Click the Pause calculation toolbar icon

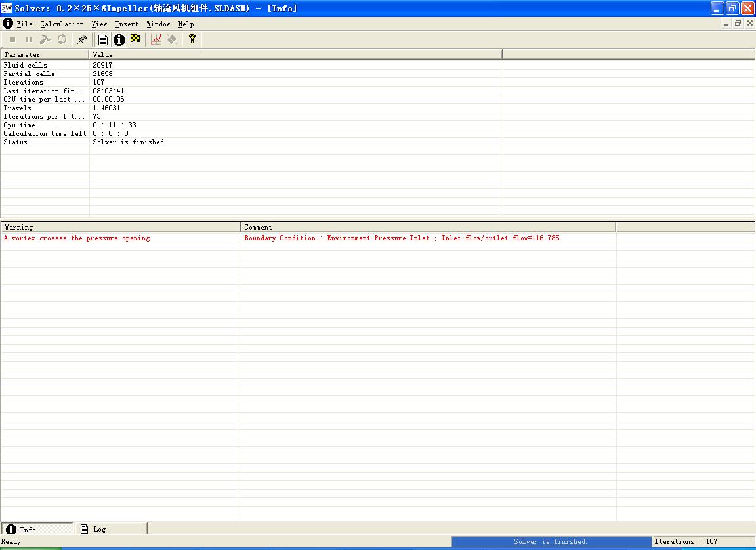29,39
